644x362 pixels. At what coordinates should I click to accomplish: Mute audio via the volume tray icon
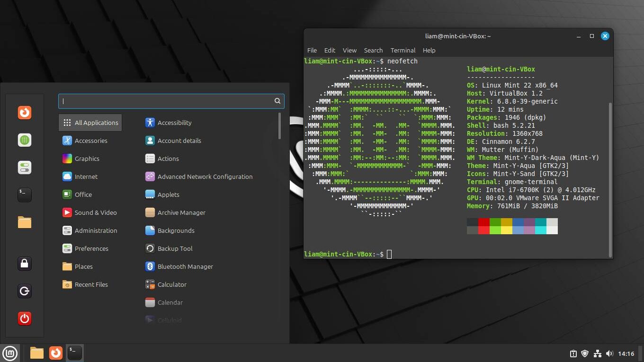coord(609,353)
